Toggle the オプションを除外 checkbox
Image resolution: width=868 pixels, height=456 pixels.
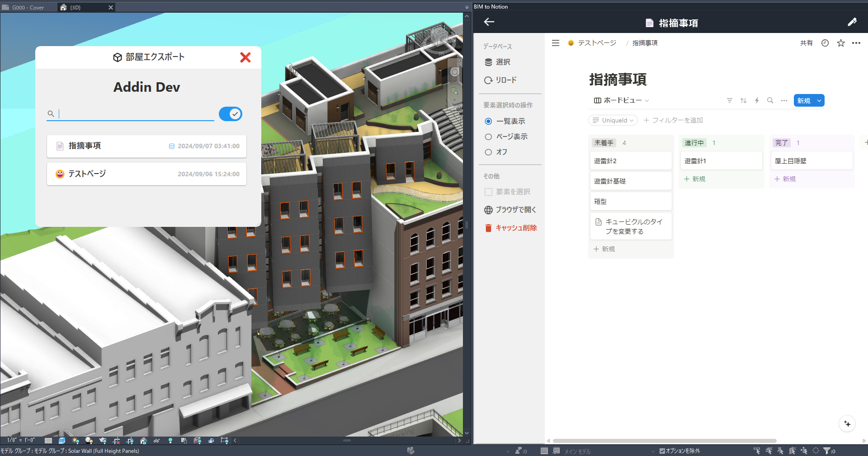pyautogui.click(x=662, y=451)
